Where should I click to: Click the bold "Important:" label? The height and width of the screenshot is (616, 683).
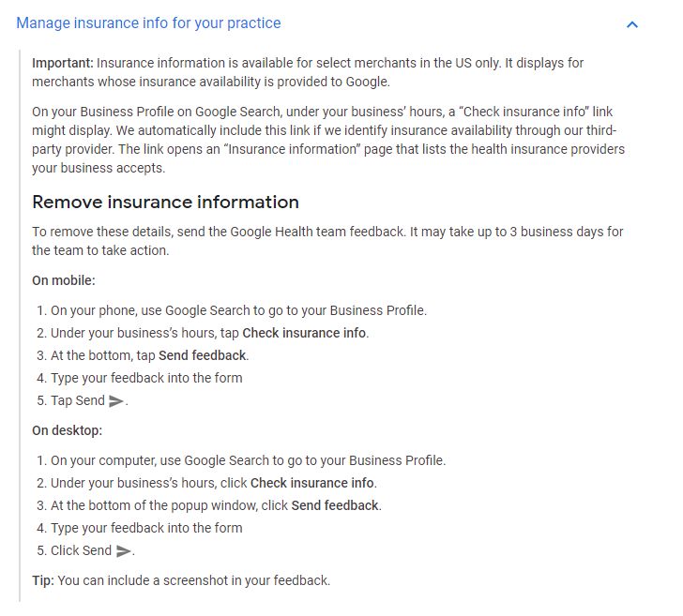point(63,63)
